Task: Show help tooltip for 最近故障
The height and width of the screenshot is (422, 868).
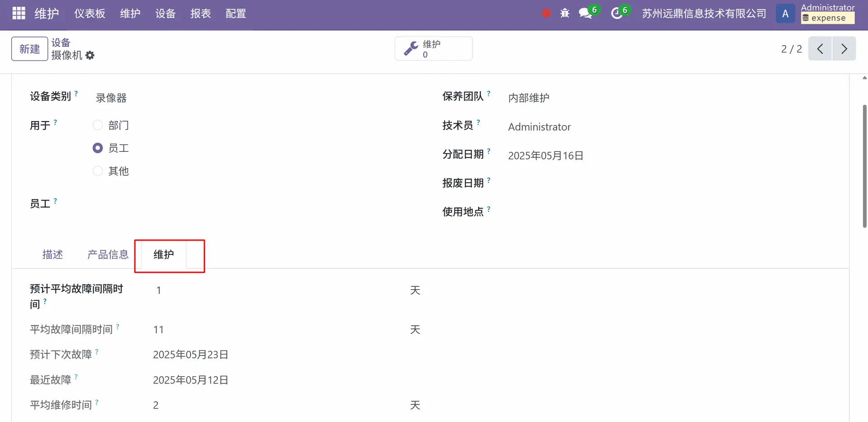Action: (x=76, y=376)
